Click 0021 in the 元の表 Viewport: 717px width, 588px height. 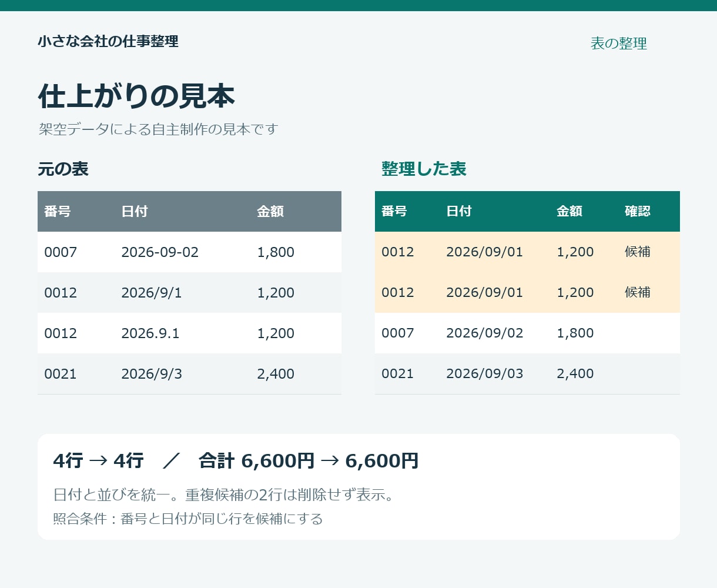[61, 374]
